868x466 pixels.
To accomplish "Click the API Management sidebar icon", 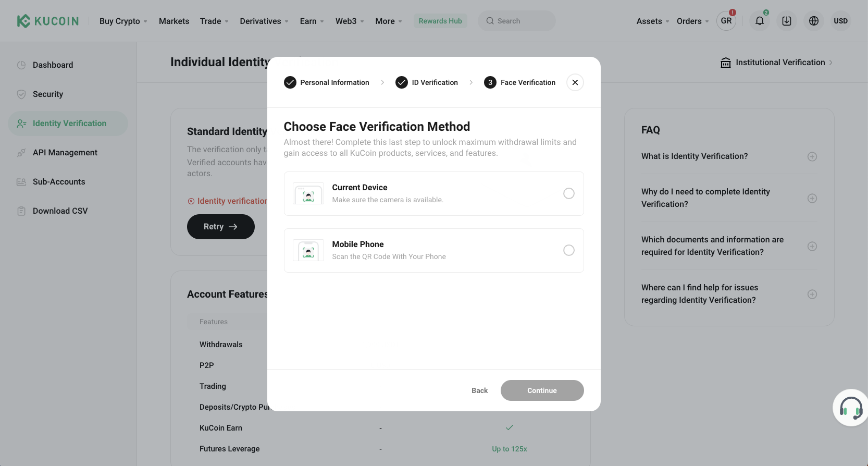I will pyautogui.click(x=21, y=152).
